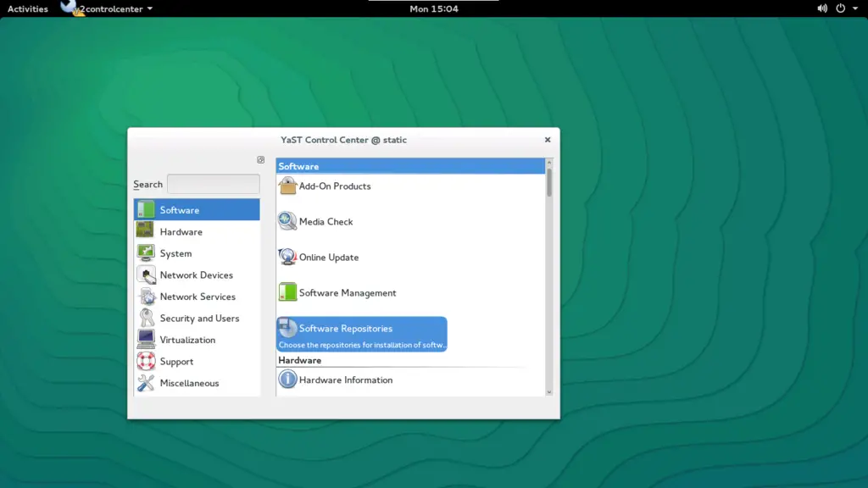Viewport: 868px width, 488px height.
Task: Select the Software category label
Action: (180, 210)
